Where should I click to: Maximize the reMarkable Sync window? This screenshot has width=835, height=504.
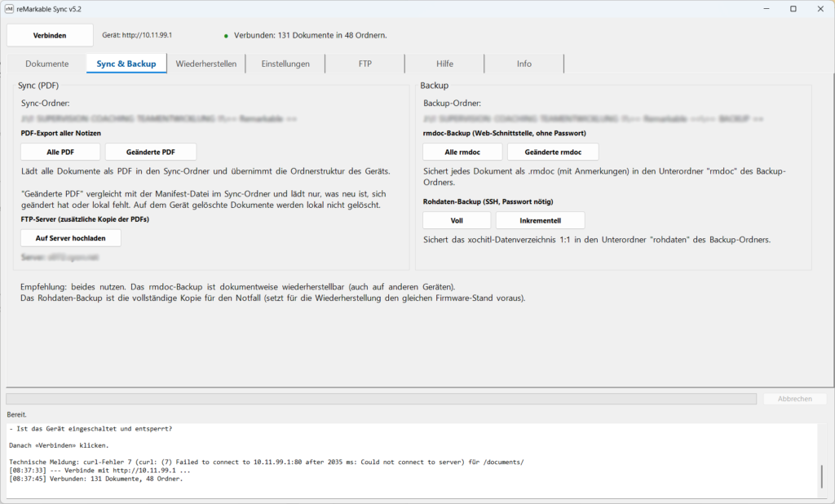pyautogui.click(x=793, y=8)
